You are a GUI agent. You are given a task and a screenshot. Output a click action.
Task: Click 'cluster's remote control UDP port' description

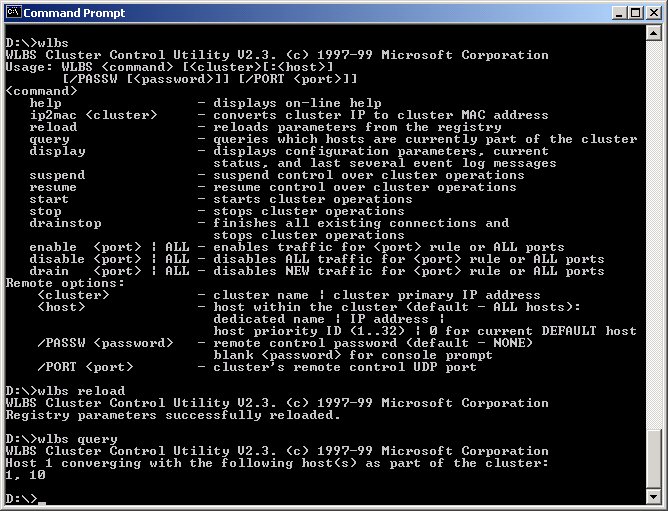click(x=345, y=367)
